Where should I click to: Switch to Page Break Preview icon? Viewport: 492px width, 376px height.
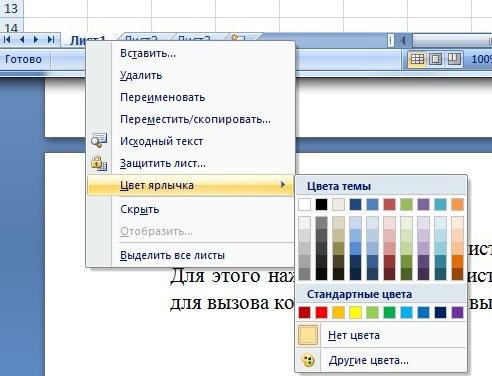[x=454, y=59]
